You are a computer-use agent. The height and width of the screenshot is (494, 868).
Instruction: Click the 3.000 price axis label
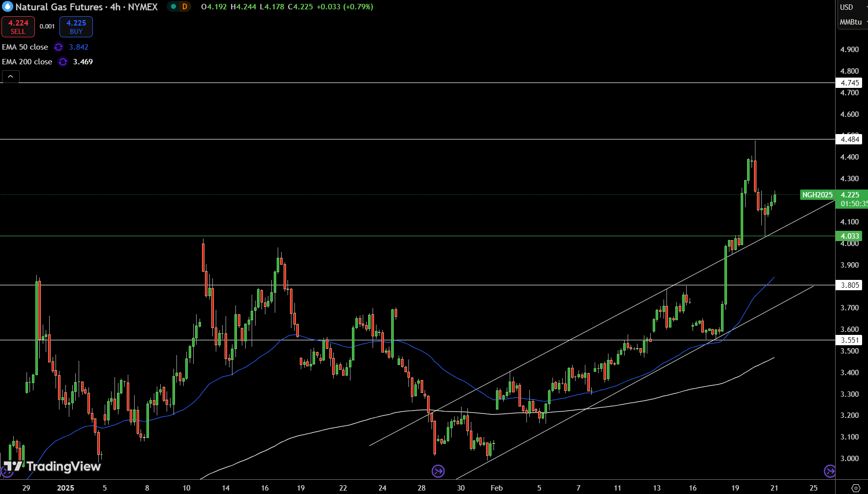coord(849,459)
